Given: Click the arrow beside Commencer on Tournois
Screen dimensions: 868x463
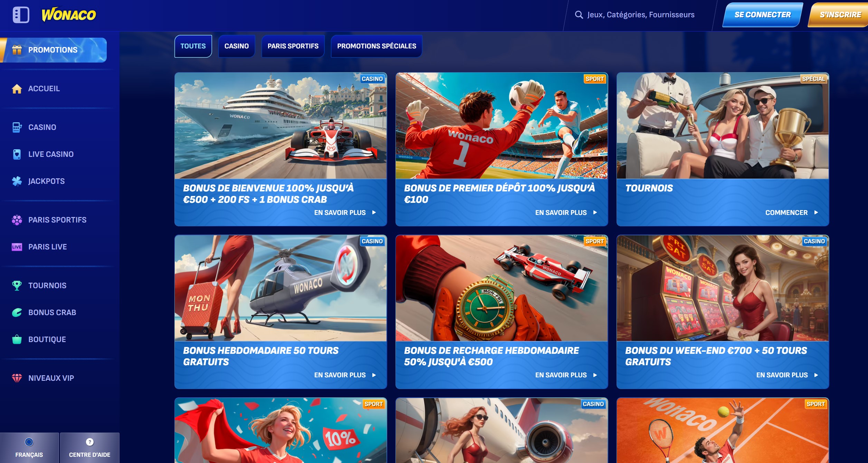Looking at the screenshot, I should (816, 212).
